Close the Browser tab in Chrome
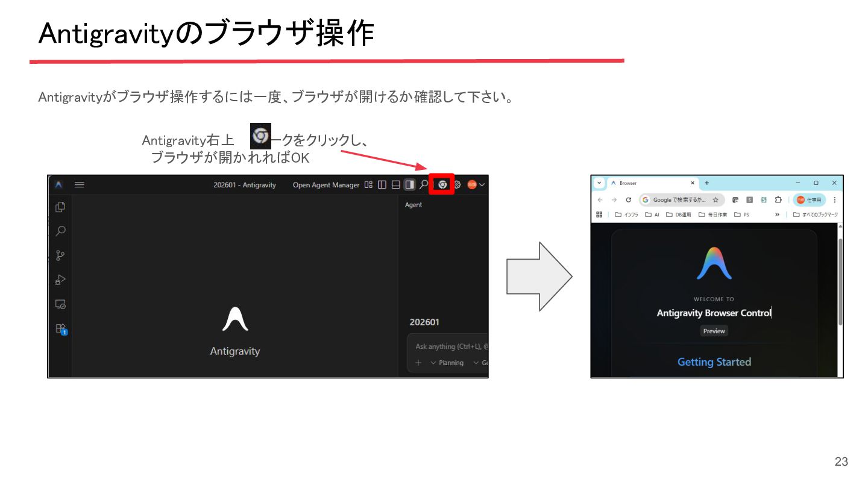The height and width of the screenshot is (488, 868). point(693,183)
